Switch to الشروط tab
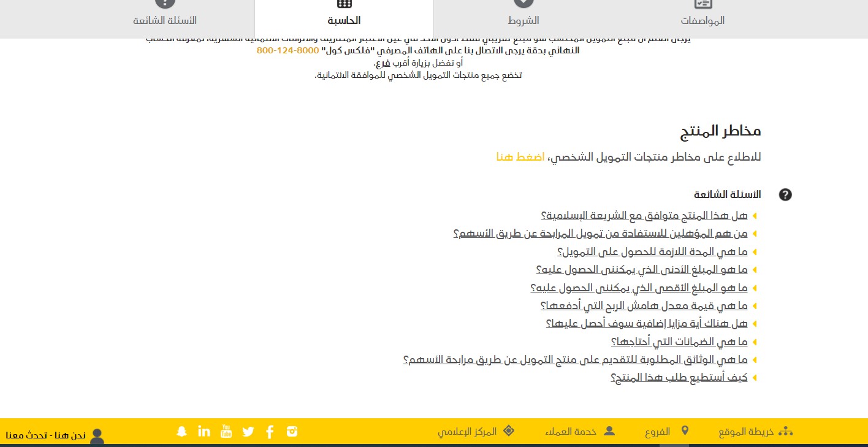Image resolution: width=868 pixels, height=447 pixels. 524,20
